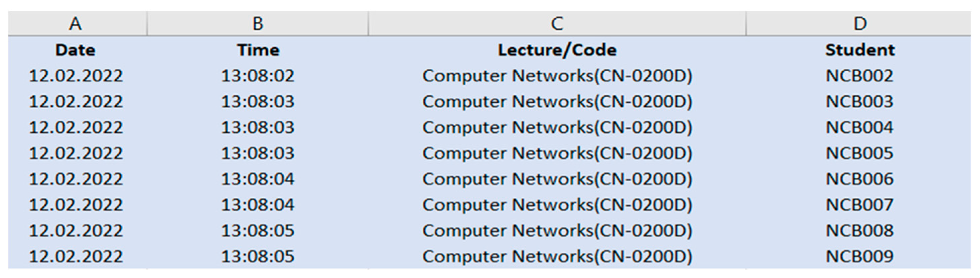Screen dimensions: 980x278
Task: Click student cell NCB005
Action: click(x=859, y=153)
